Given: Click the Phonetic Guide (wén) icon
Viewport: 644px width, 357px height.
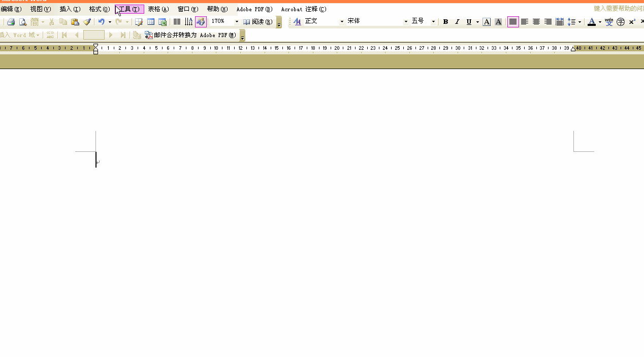Looking at the screenshot, I should click(x=609, y=22).
